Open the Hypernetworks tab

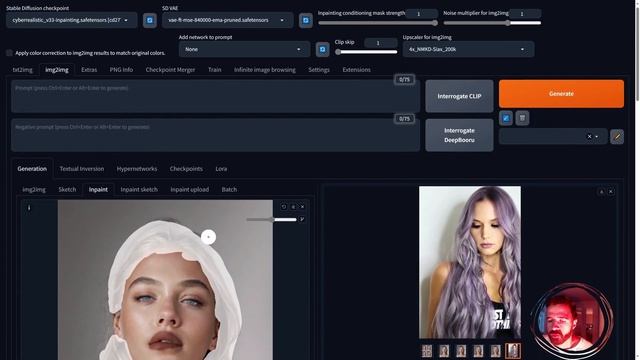(137, 169)
